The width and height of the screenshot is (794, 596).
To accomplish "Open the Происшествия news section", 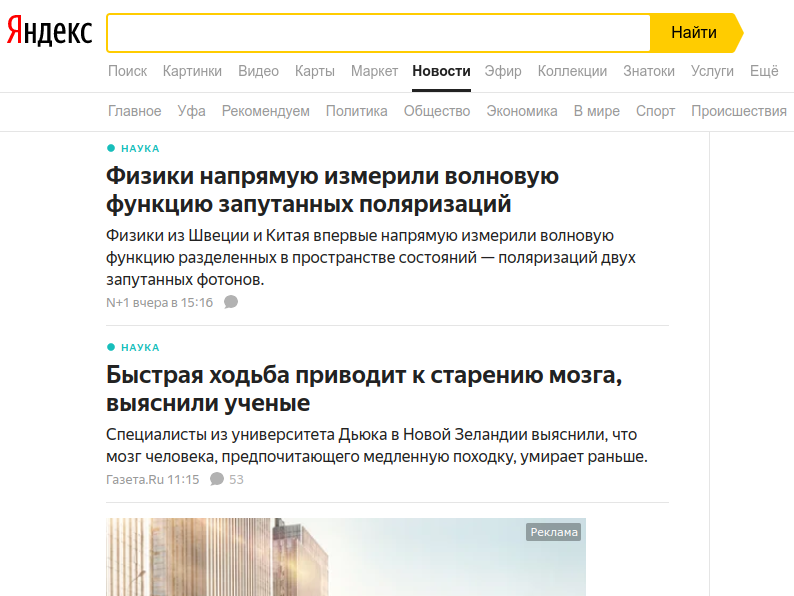I will coord(739,111).
